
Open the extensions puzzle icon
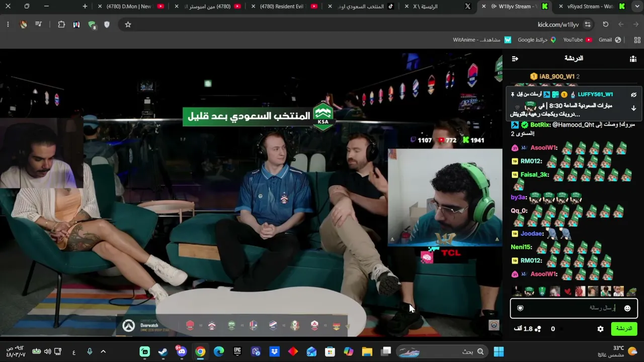[61, 25]
